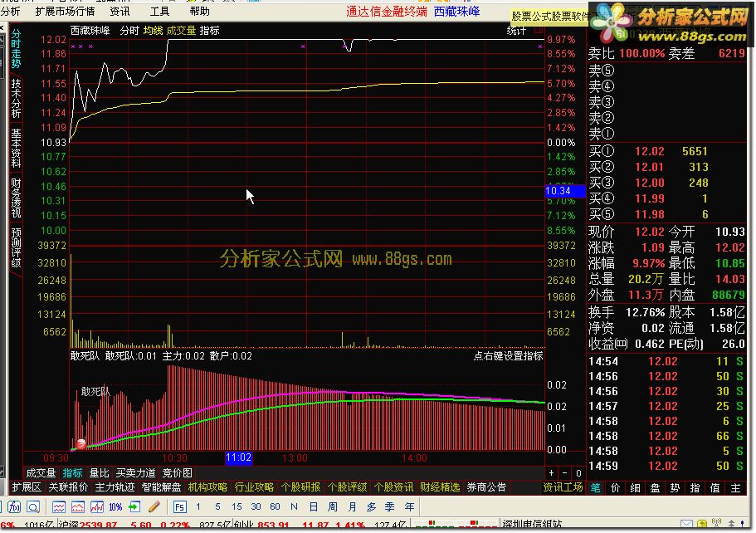Click the red candlestick chart toolbar icon
Image resolution: width=756 pixels, height=533 pixels.
(x=97, y=506)
